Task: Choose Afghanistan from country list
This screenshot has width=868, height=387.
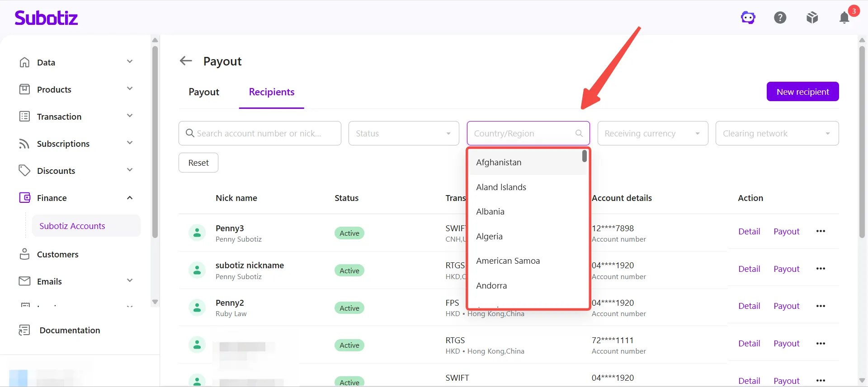Action: (x=528, y=162)
